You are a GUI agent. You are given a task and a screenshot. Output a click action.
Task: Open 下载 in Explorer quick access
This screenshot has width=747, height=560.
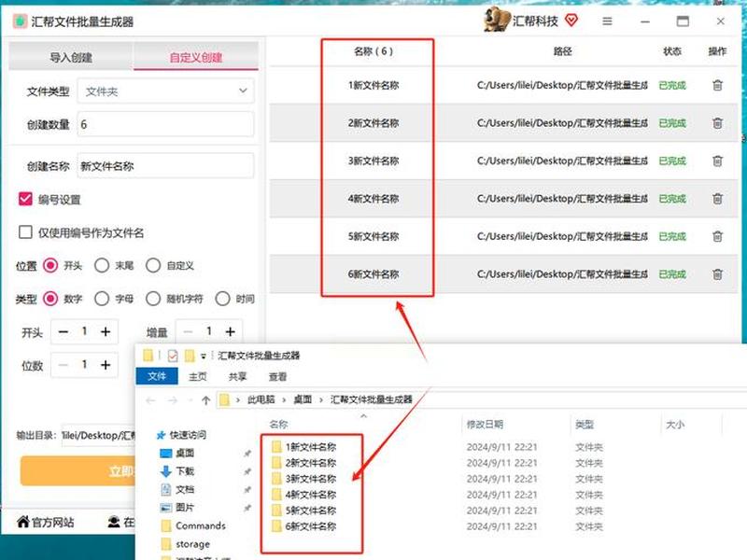tap(177, 471)
